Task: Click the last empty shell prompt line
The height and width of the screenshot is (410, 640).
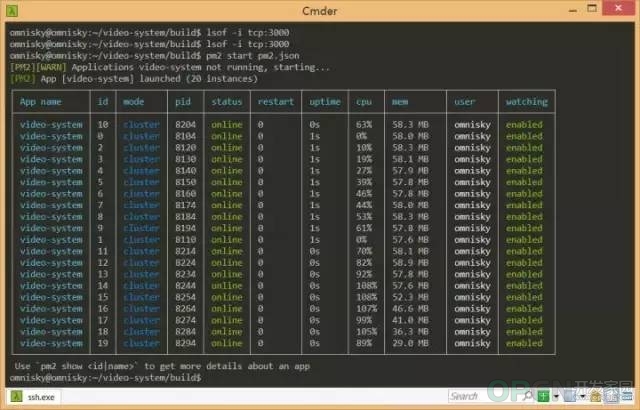Action: 106,378
